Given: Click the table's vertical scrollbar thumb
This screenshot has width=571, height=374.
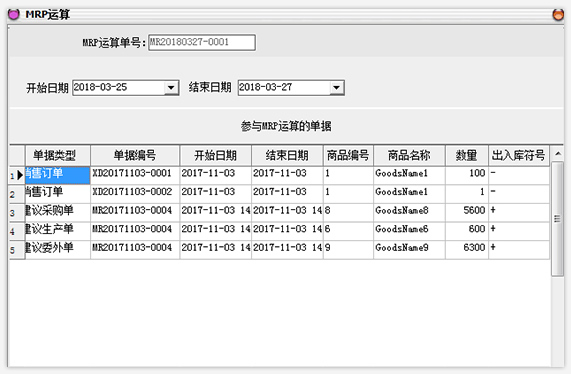Looking at the screenshot, I should 557,219.
